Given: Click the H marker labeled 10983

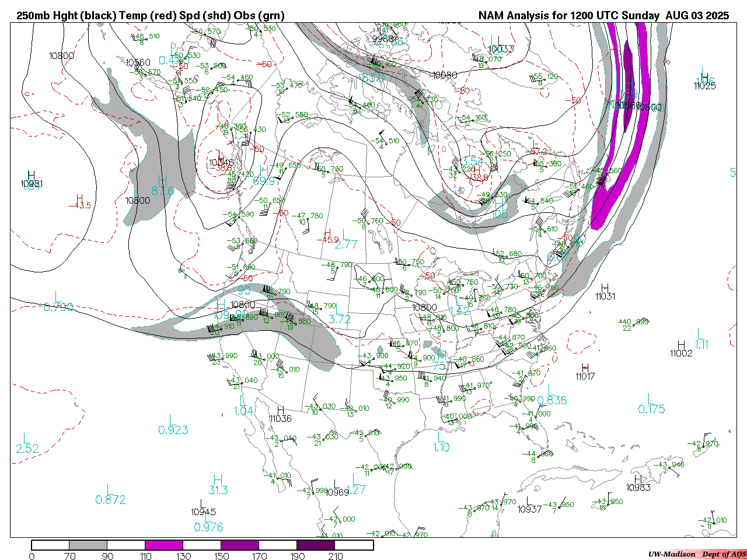Looking at the screenshot, I should click(638, 480).
